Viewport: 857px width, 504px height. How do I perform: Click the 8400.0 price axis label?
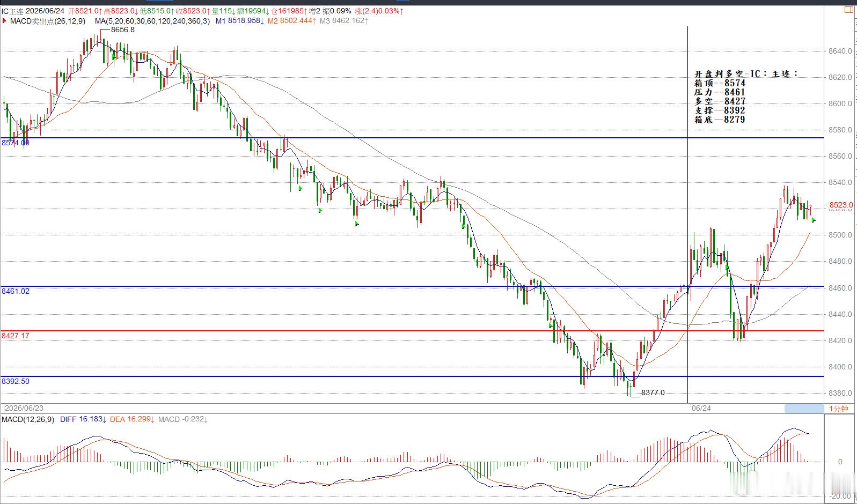(x=840, y=367)
